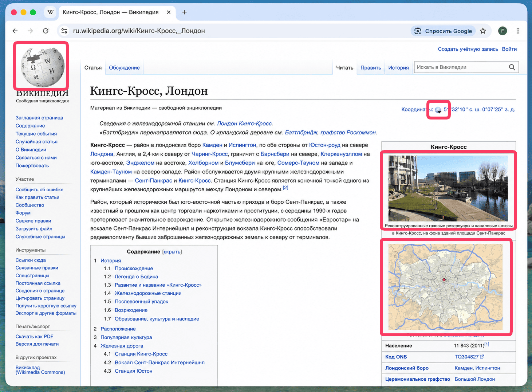Click the Камден link in first paragraph
The height and width of the screenshot is (392, 532).
[212, 145]
